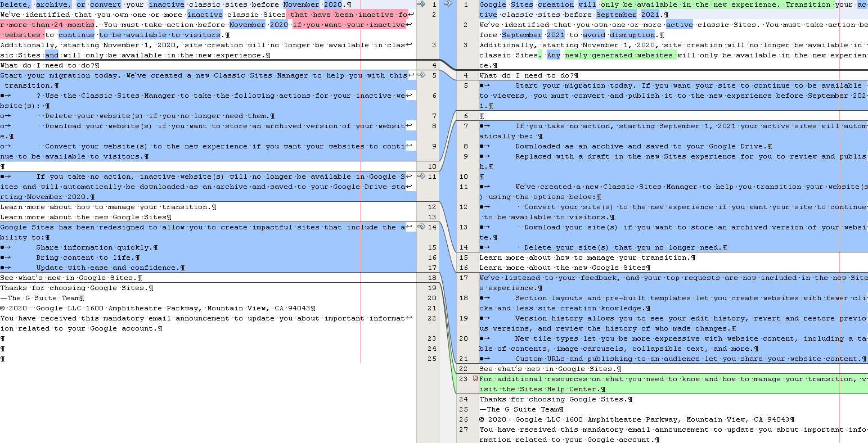The width and height of the screenshot is (868, 443).
Task: Click the copy-to-right arrow beside line 1
Action: [x=420, y=4]
